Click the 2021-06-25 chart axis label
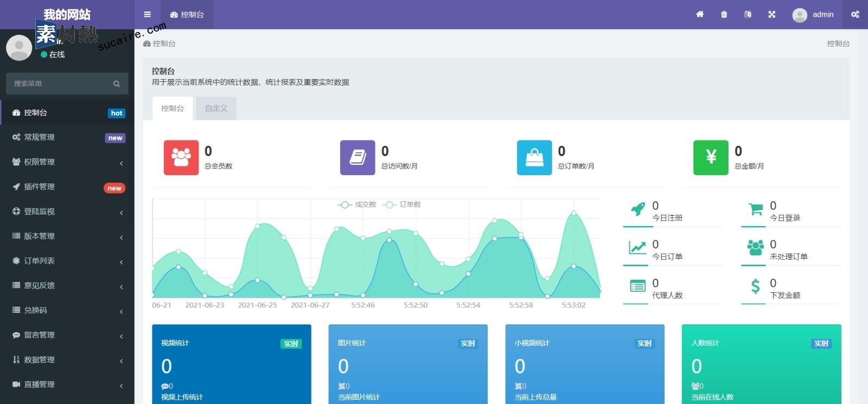868x404 pixels. 258,305
